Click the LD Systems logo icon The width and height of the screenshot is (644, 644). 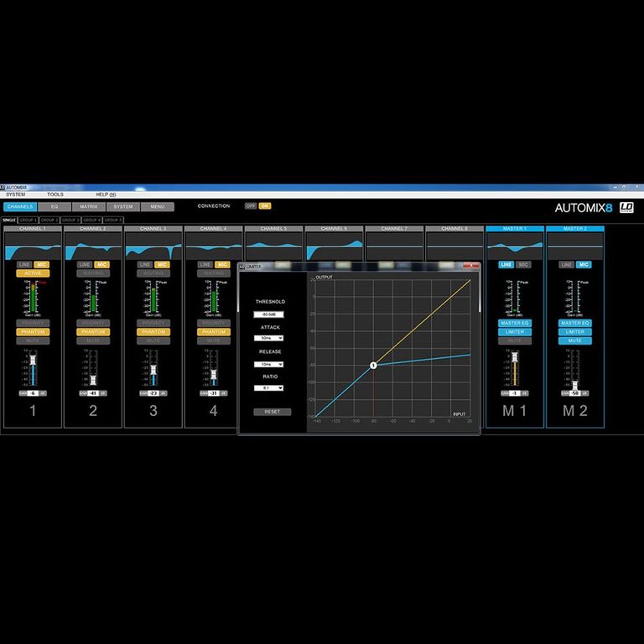(x=626, y=208)
